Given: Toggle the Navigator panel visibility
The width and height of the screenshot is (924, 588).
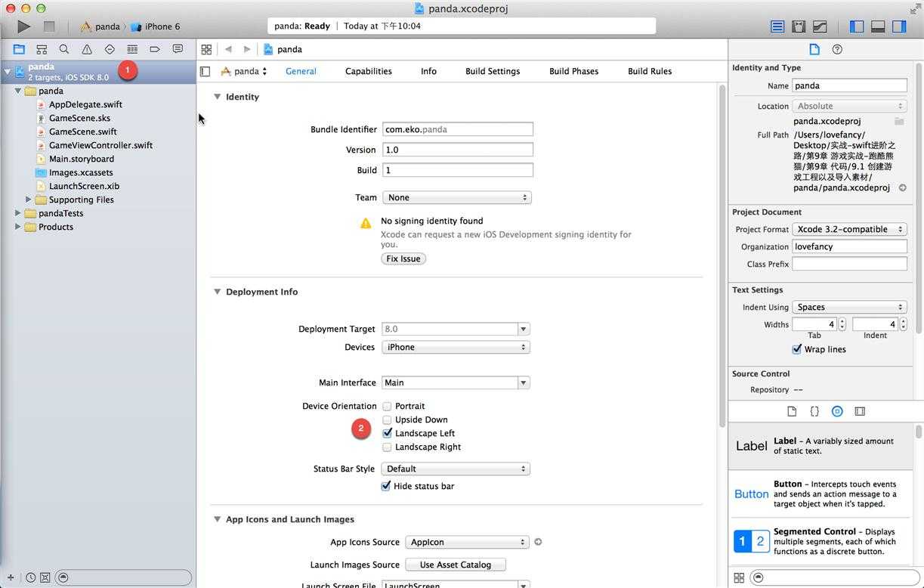Looking at the screenshot, I should (857, 26).
